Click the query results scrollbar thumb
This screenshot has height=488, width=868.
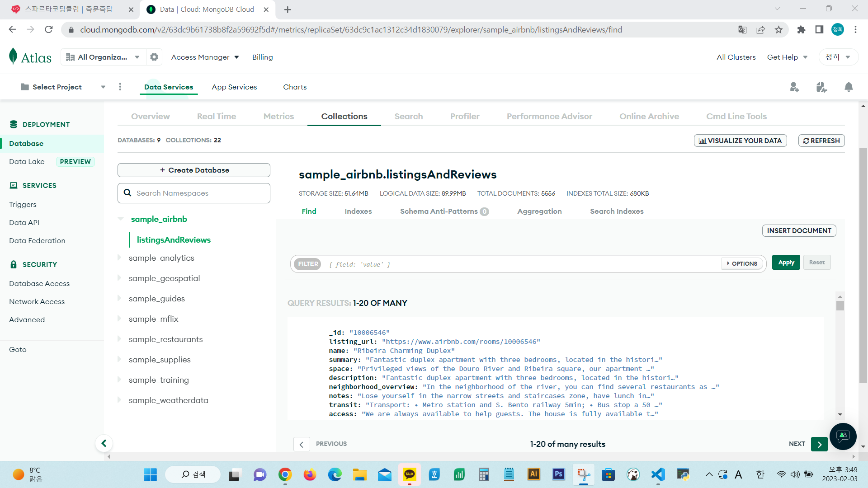click(x=840, y=306)
